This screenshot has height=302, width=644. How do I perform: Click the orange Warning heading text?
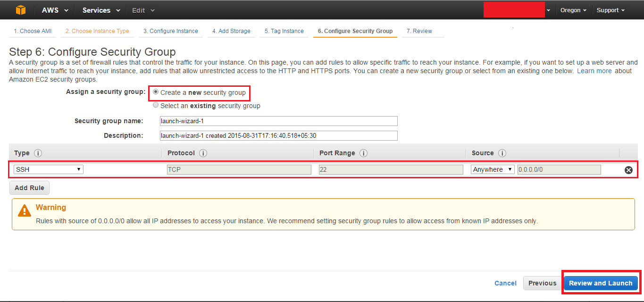(51, 208)
